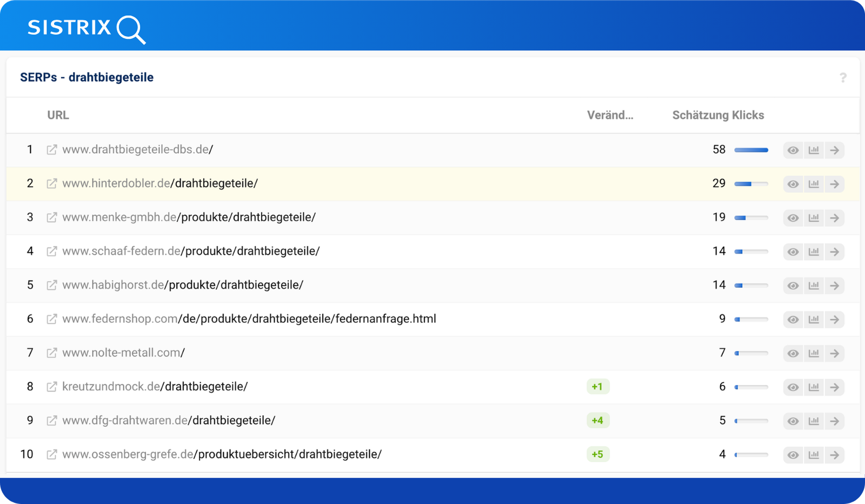Click external link icon for kreutzundmock.de
The height and width of the screenshot is (504, 865).
point(52,387)
